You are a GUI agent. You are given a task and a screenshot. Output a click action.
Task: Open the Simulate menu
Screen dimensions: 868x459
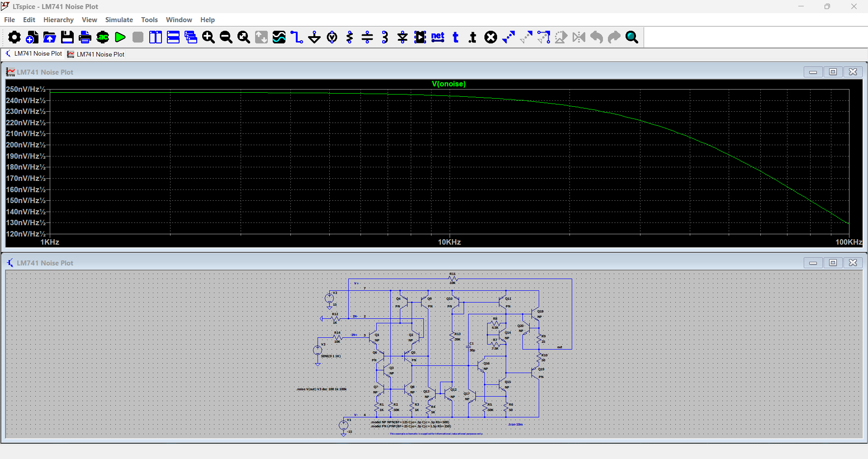coord(119,20)
